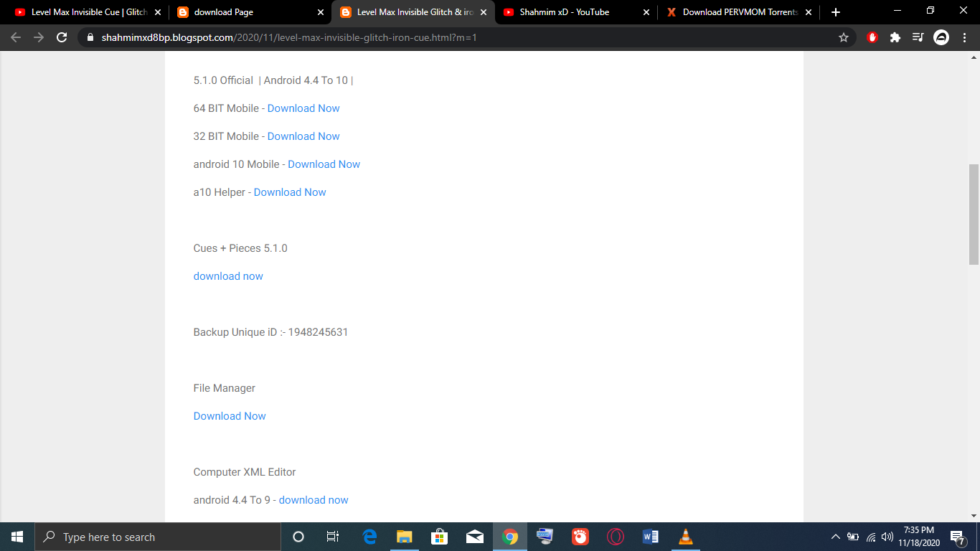This screenshot has height=551, width=980.
Task: Open VLC media player from taskbar
Action: [686, 537]
